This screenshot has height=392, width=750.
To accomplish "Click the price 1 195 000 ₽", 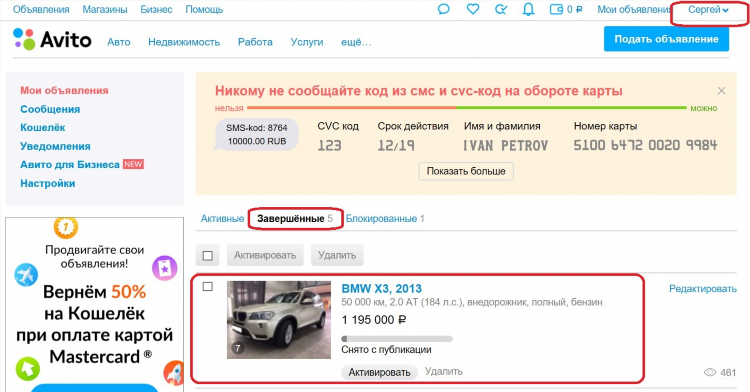I will [x=374, y=320].
